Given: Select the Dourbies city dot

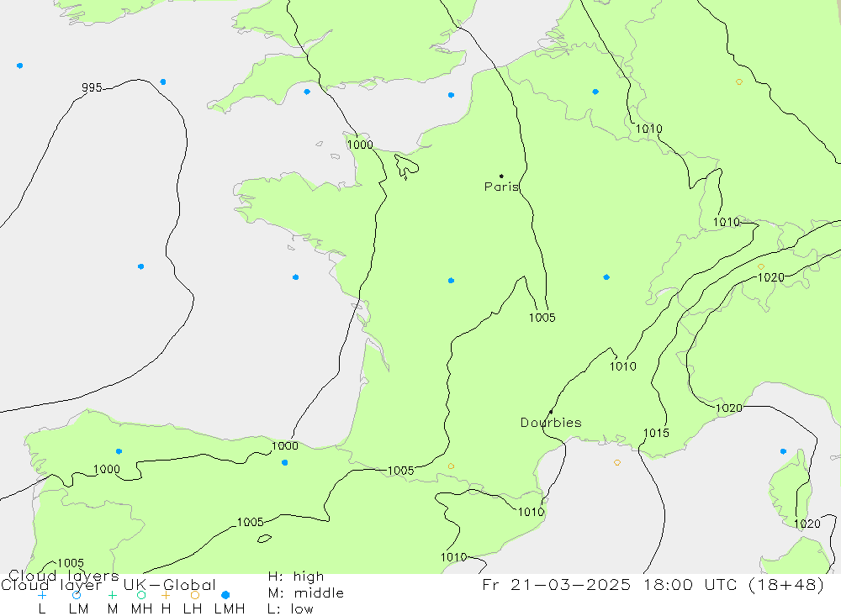Looking at the screenshot, I should 551,412.
